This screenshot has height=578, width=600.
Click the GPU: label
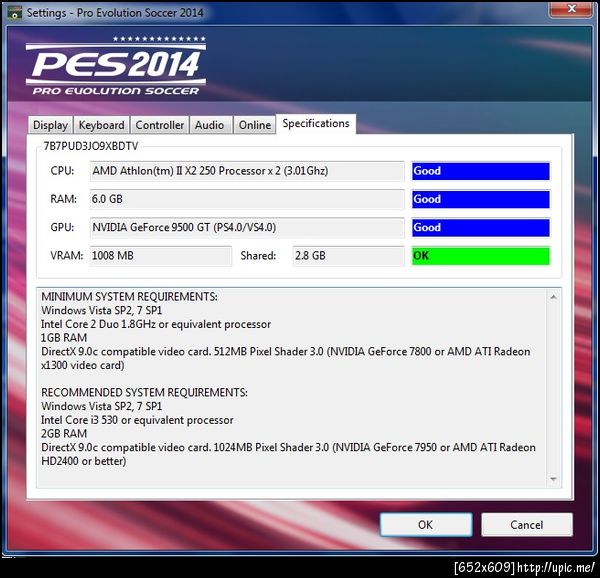point(62,228)
